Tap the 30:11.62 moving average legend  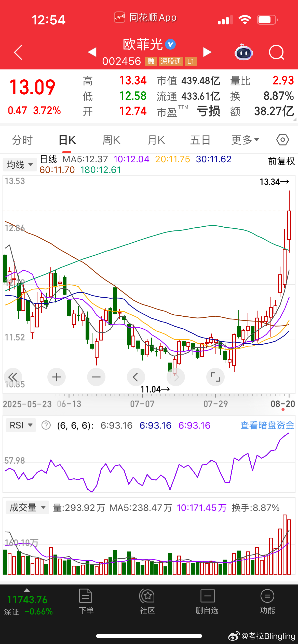tap(213, 159)
